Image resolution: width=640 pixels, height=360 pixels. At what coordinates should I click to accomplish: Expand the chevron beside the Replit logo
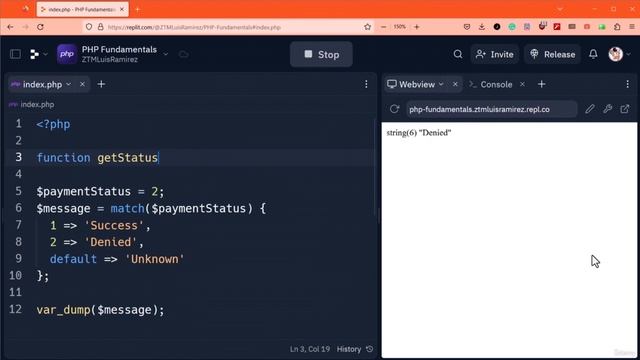pyautogui.click(x=45, y=54)
